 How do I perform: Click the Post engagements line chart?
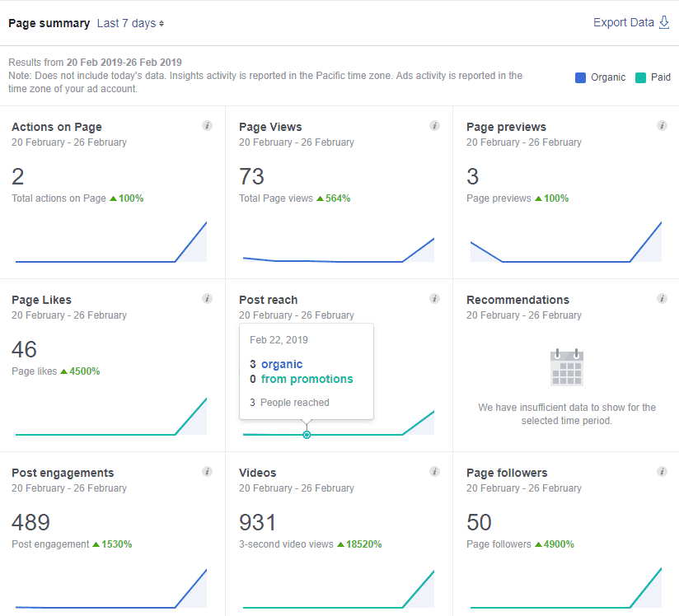click(x=111, y=595)
